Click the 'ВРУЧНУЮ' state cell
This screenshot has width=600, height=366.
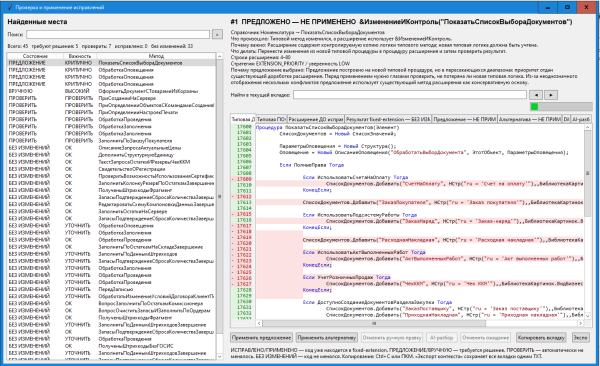click(x=21, y=91)
